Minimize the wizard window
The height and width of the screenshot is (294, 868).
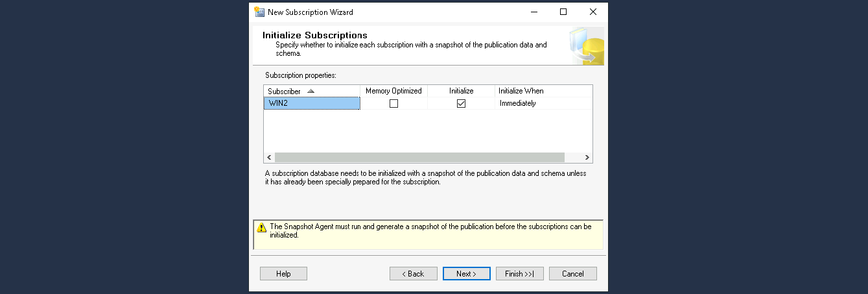point(534,12)
